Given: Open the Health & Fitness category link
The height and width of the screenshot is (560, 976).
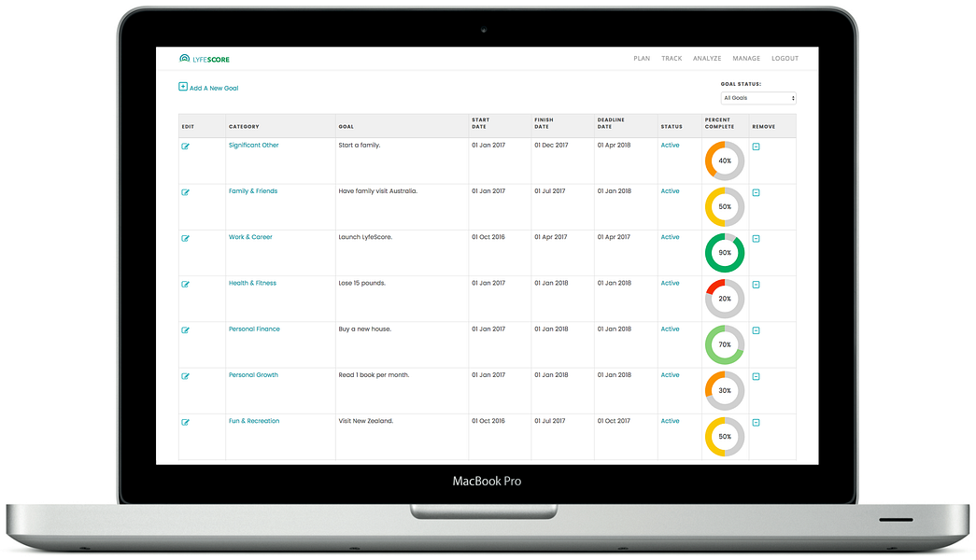Looking at the screenshot, I should point(252,283).
